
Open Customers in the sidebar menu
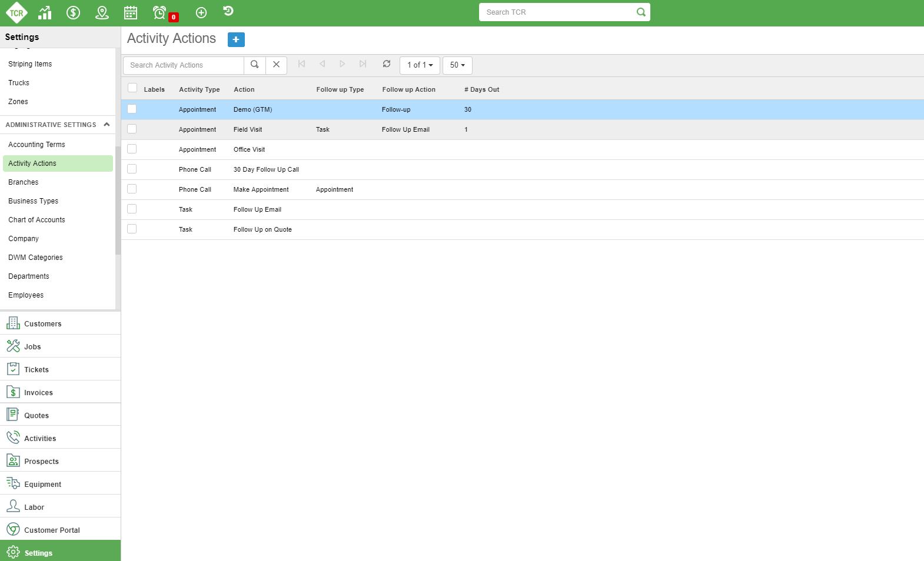pos(42,324)
